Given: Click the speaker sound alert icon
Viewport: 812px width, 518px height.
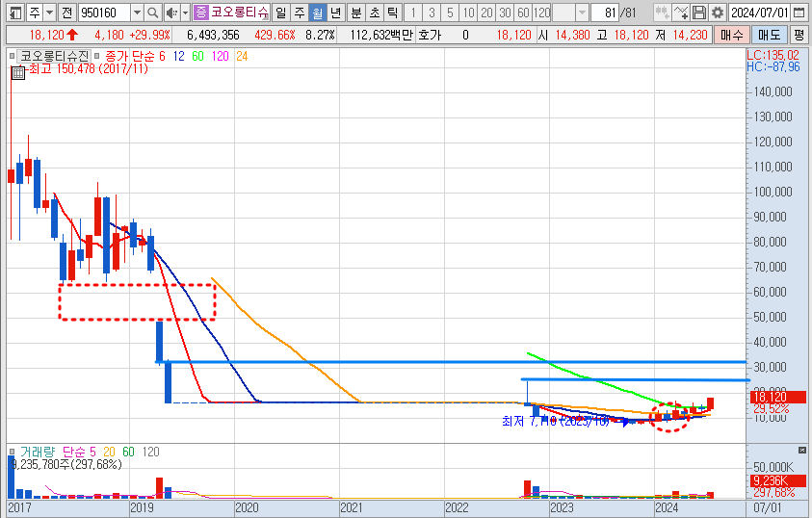Looking at the screenshot, I should [171, 13].
